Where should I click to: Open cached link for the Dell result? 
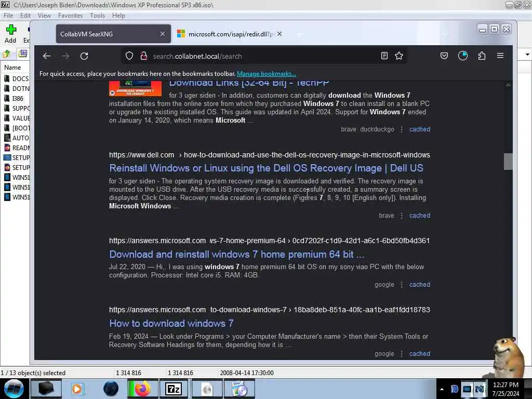(419, 216)
